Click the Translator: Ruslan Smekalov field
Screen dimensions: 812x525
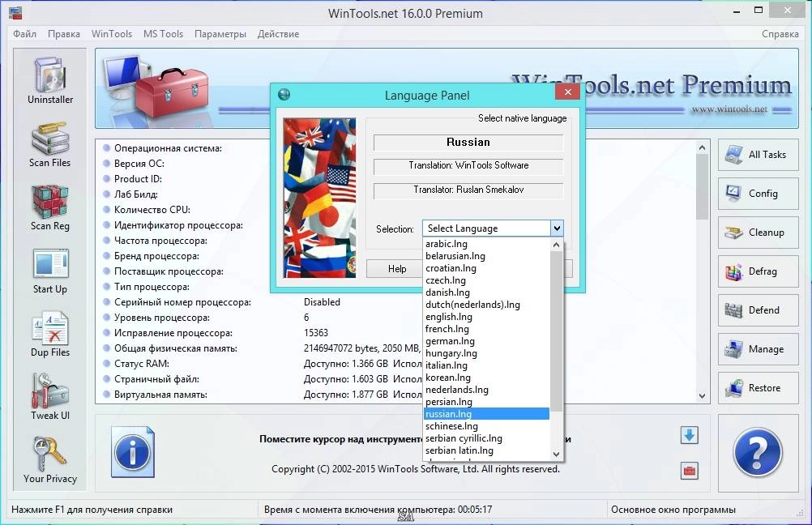point(468,190)
